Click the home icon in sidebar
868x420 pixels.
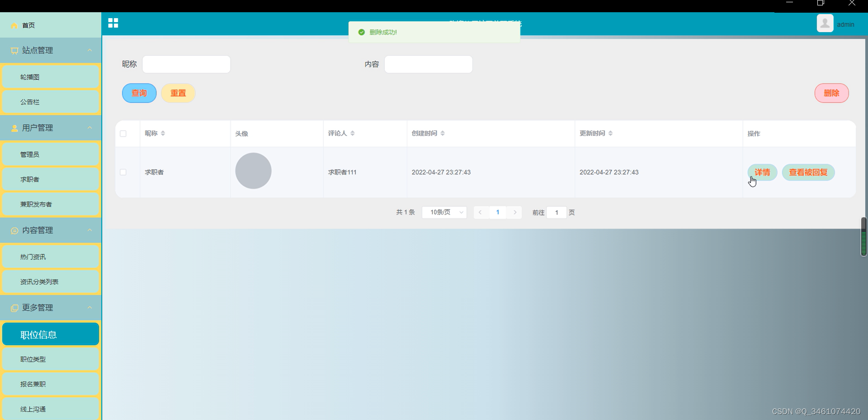tap(14, 25)
